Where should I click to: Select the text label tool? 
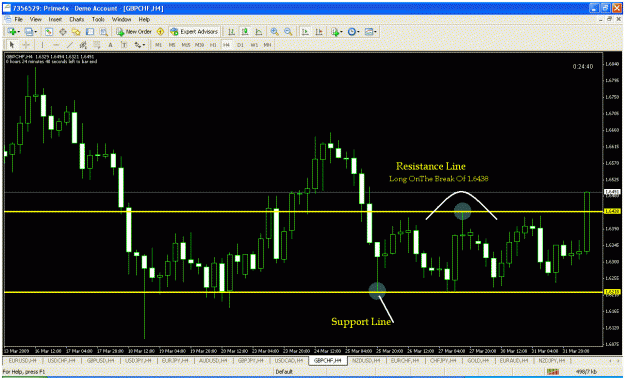pyautogui.click(x=124, y=45)
